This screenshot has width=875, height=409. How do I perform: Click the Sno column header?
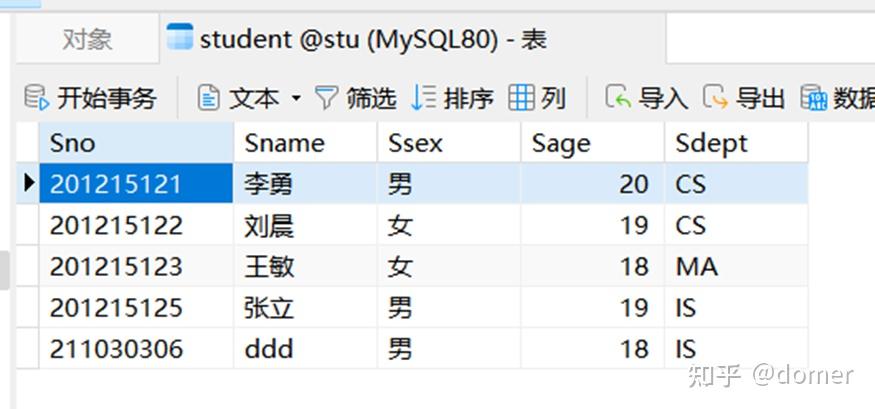pos(136,143)
